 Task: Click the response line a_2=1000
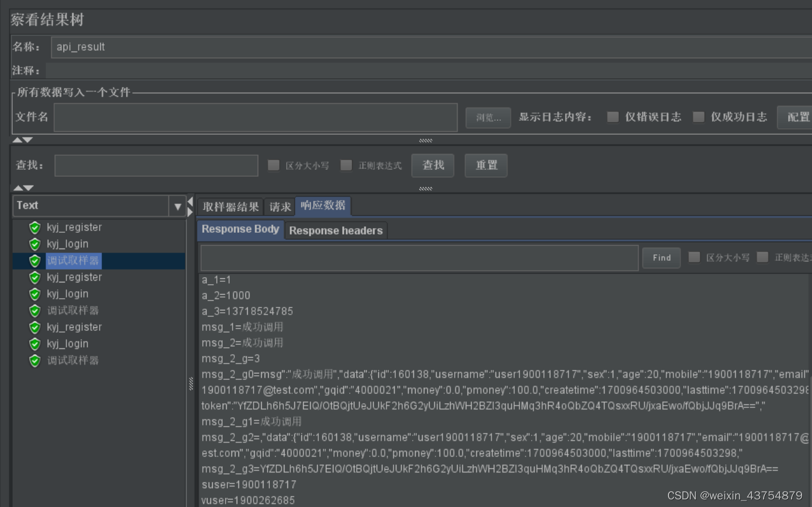click(x=226, y=296)
